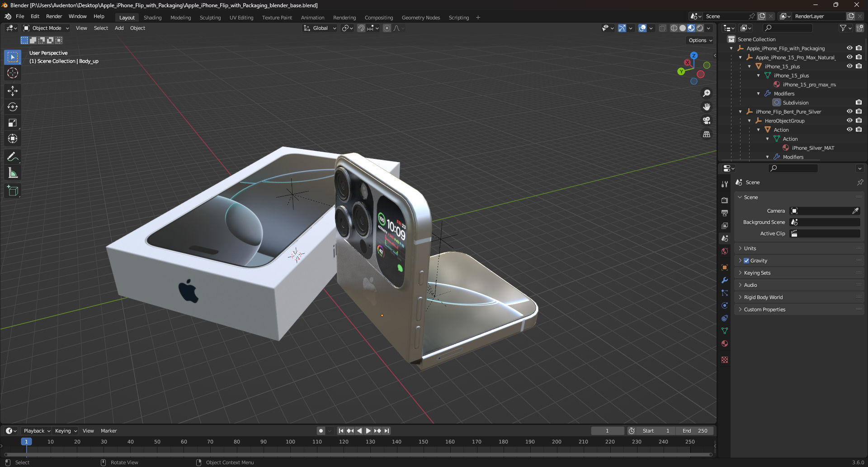Click the Play animation button
The width and height of the screenshot is (868, 467).
tap(368, 431)
